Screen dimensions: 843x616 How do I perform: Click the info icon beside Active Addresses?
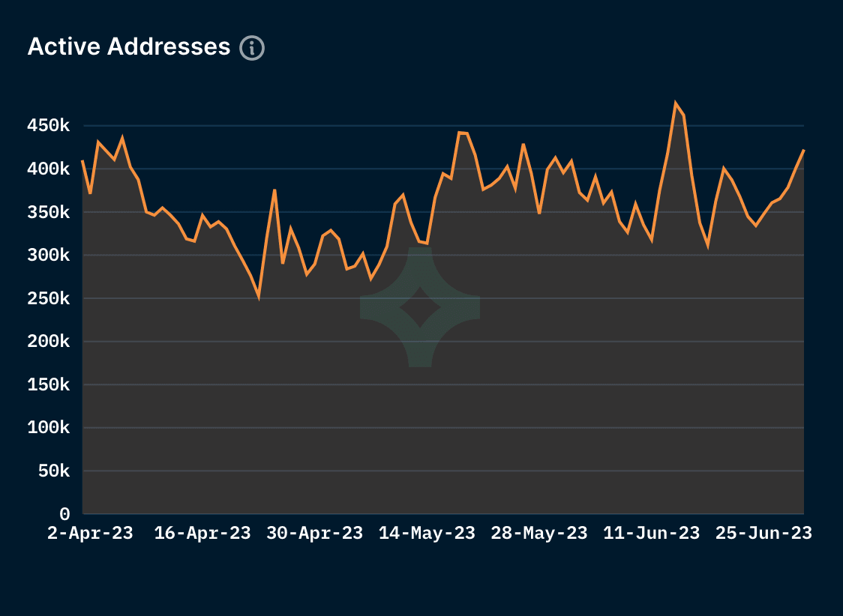253,47
